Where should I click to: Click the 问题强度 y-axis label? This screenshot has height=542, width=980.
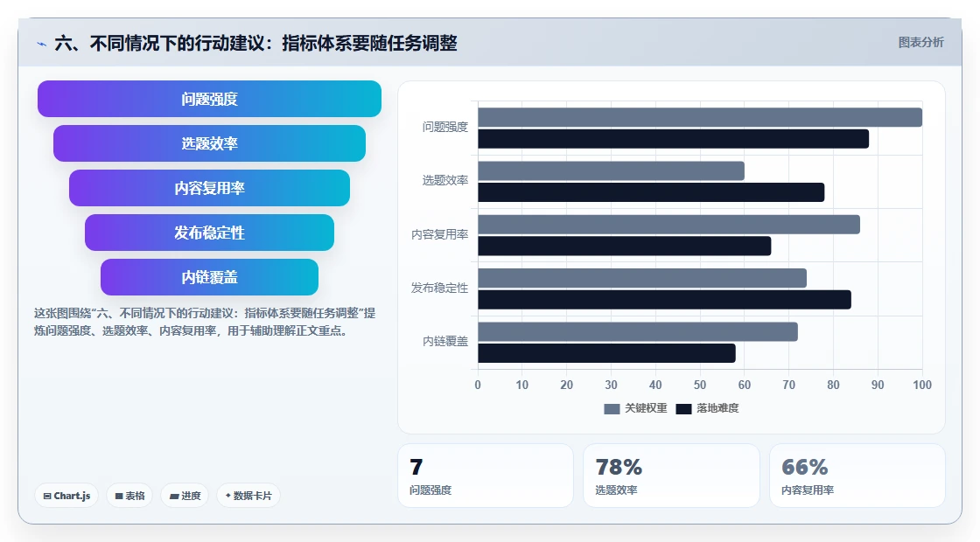click(x=445, y=128)
